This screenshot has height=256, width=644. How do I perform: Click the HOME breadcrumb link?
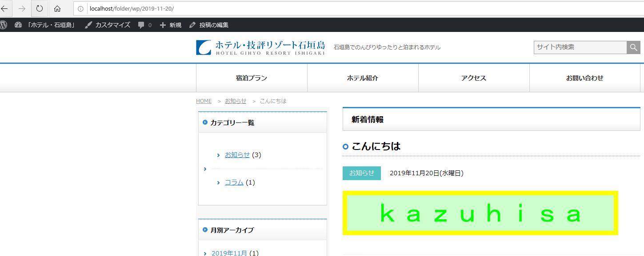(204, 101)
